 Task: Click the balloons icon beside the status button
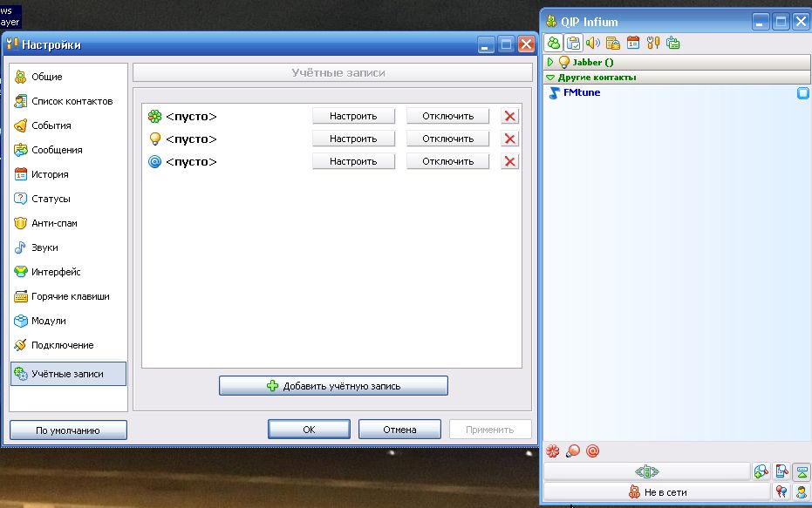[782, 492]
